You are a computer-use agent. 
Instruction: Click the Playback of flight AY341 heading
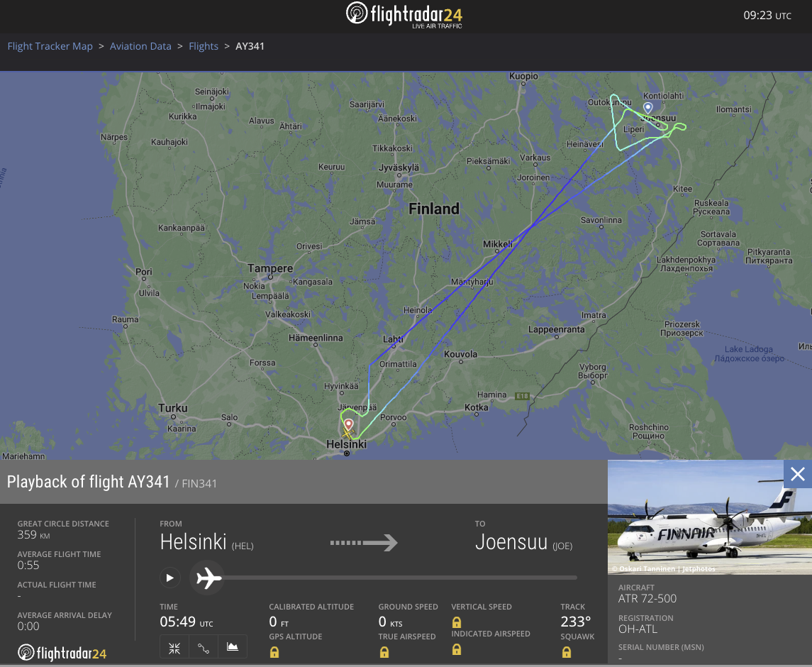(x=88, y=482)
